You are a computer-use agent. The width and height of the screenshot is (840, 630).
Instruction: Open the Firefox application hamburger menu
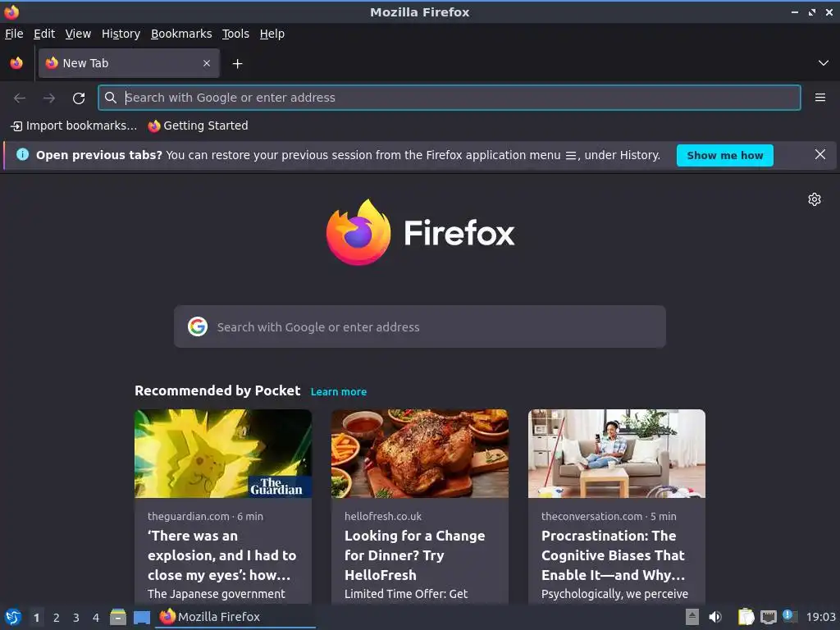point(819,98)
